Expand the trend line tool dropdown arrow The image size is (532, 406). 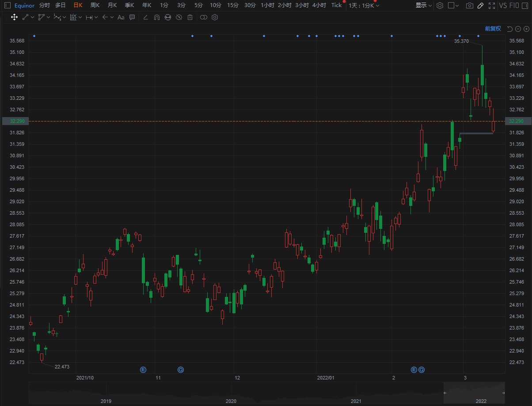coord(33,17)
